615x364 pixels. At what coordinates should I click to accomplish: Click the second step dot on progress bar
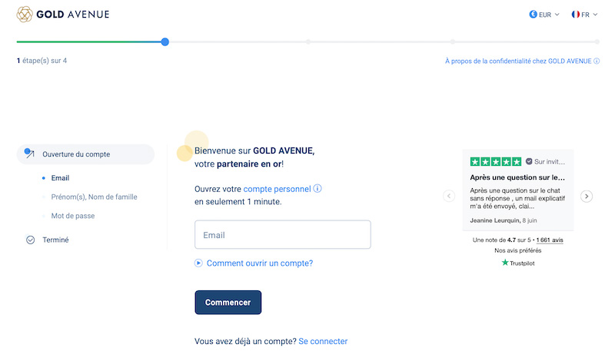tap(308, 41)
